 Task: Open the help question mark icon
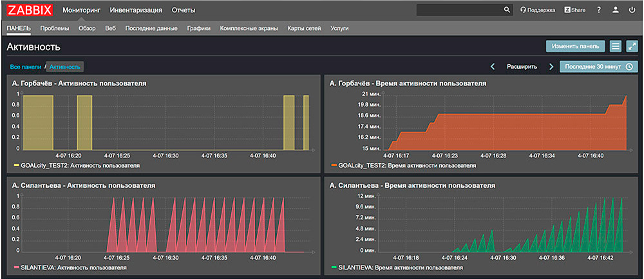(x=599, y=10)
